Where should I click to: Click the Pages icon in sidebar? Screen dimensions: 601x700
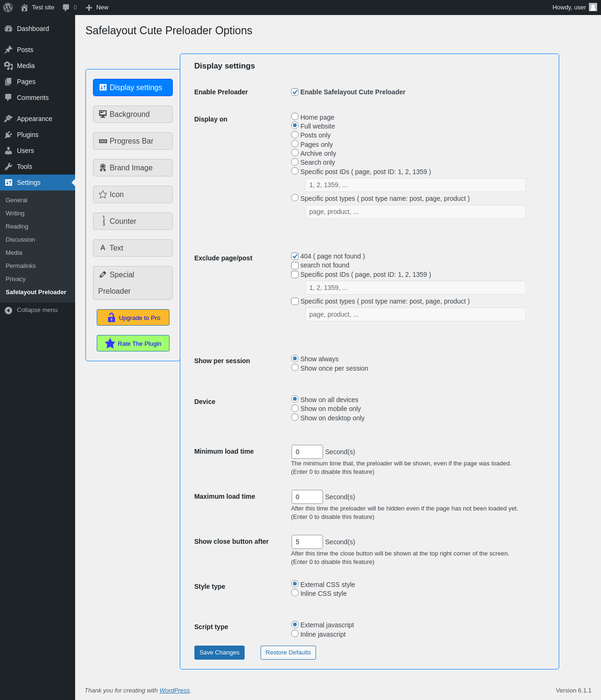[8, 82]
